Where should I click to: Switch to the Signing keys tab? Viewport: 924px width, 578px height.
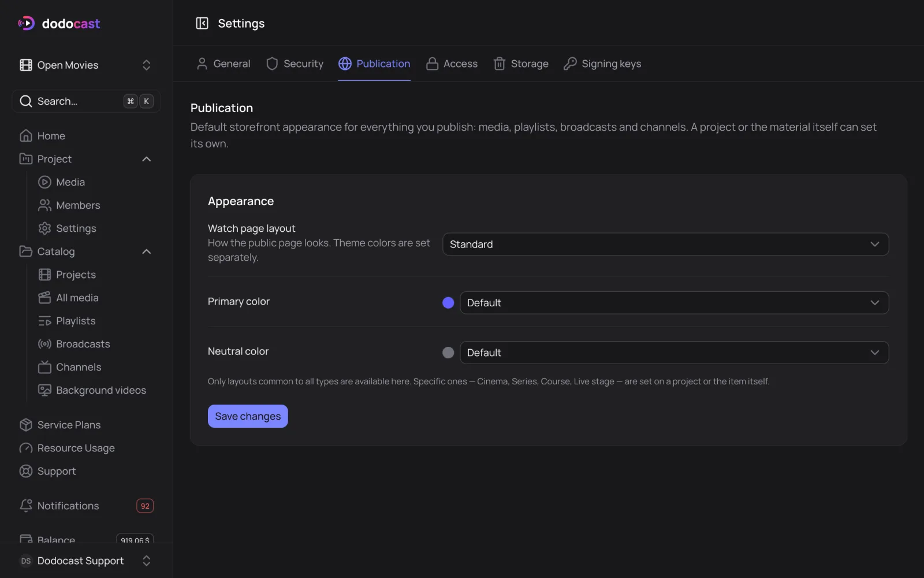click(x=602, y=64)
